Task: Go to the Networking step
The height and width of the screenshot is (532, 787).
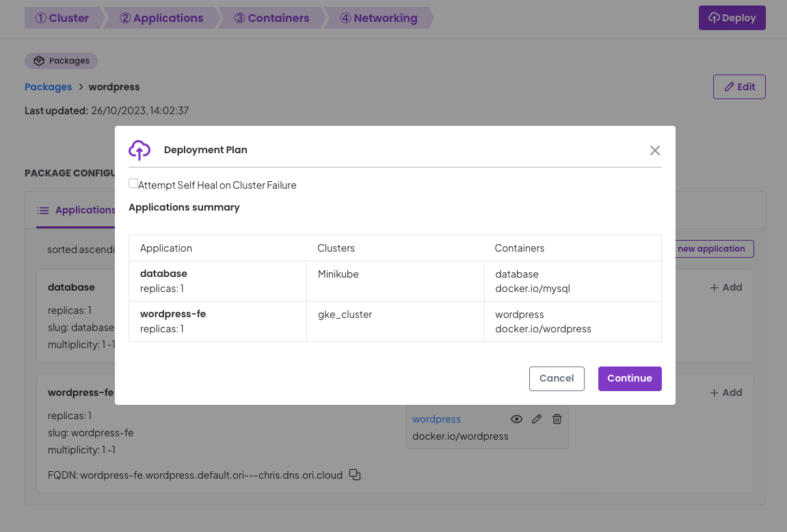Action: [379, 18]
